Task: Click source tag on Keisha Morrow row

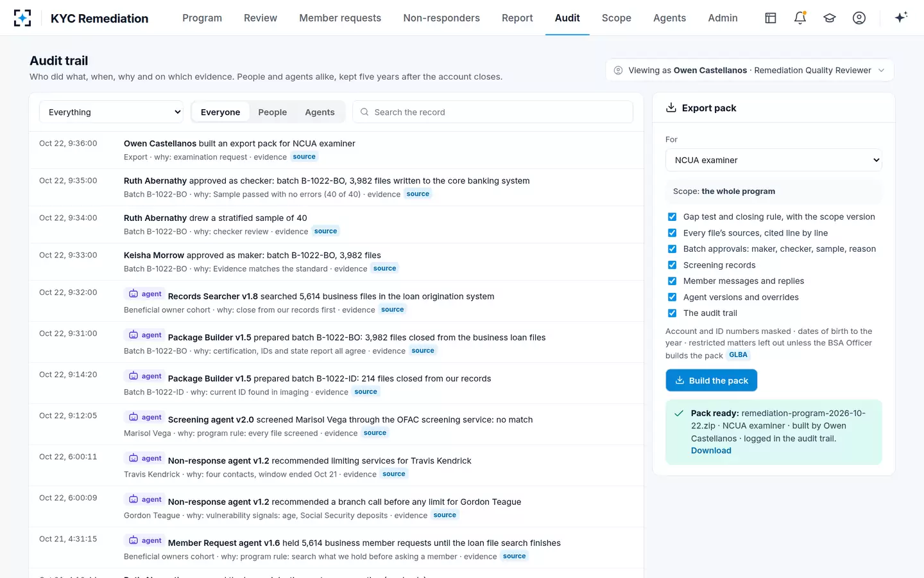Action: [384, 268]
